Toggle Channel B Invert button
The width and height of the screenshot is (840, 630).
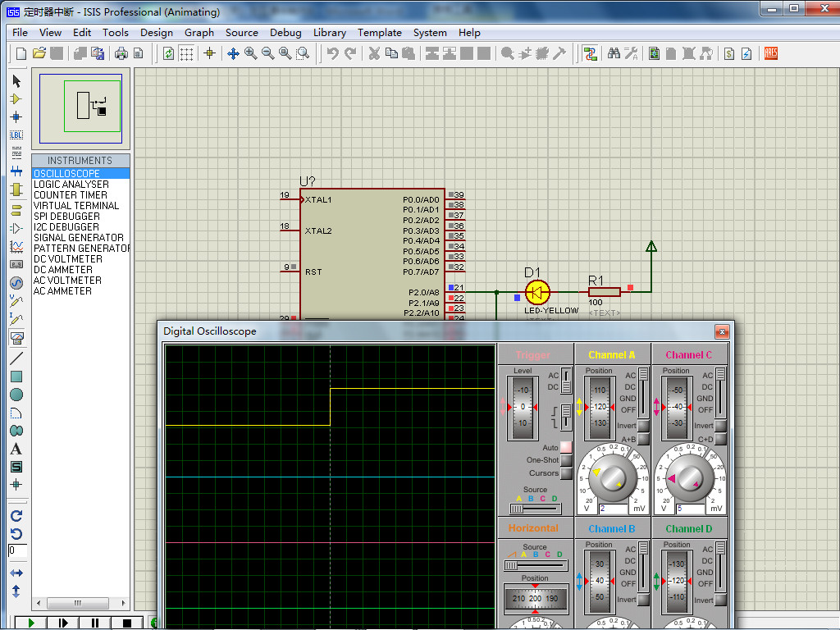click(x=643, y=600)
